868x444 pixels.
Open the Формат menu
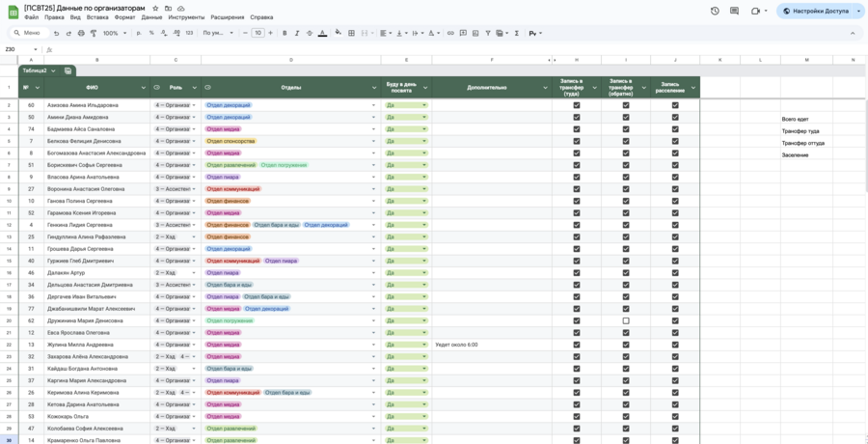124,17
